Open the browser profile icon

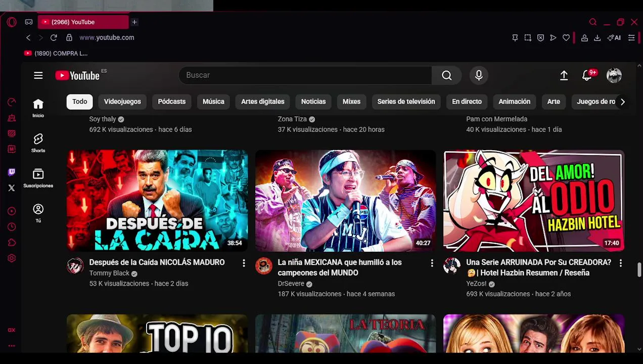(584, 38)
